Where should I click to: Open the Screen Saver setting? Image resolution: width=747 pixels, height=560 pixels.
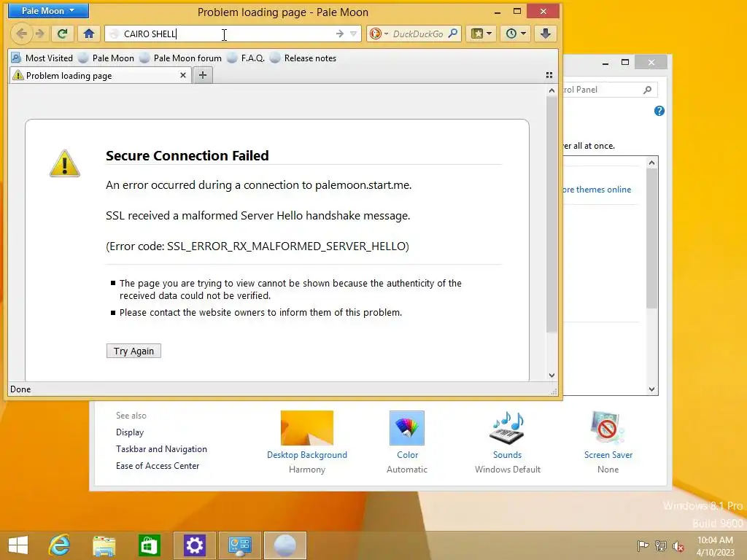pos(608,442)
